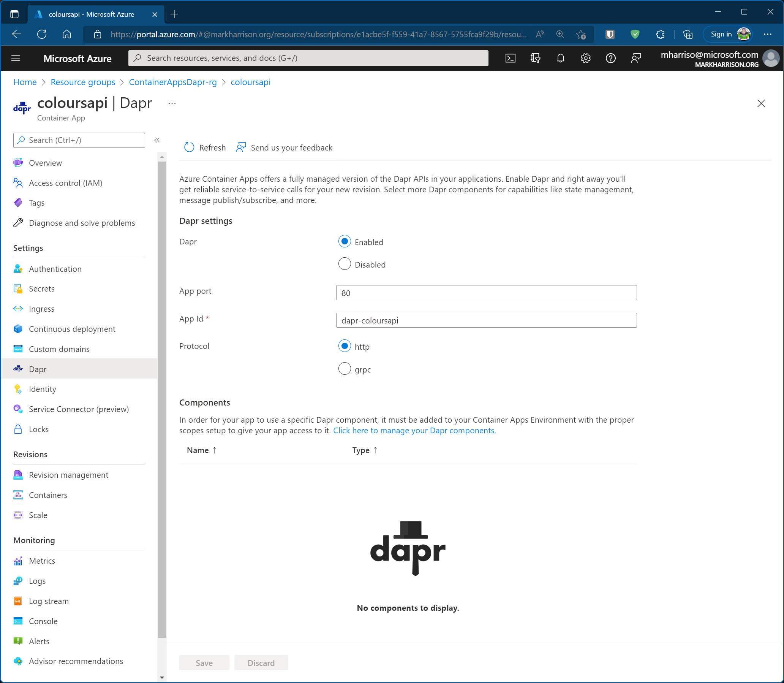Click header feedback icon
Screen dimensions: 784x683
tap(636, 58)
